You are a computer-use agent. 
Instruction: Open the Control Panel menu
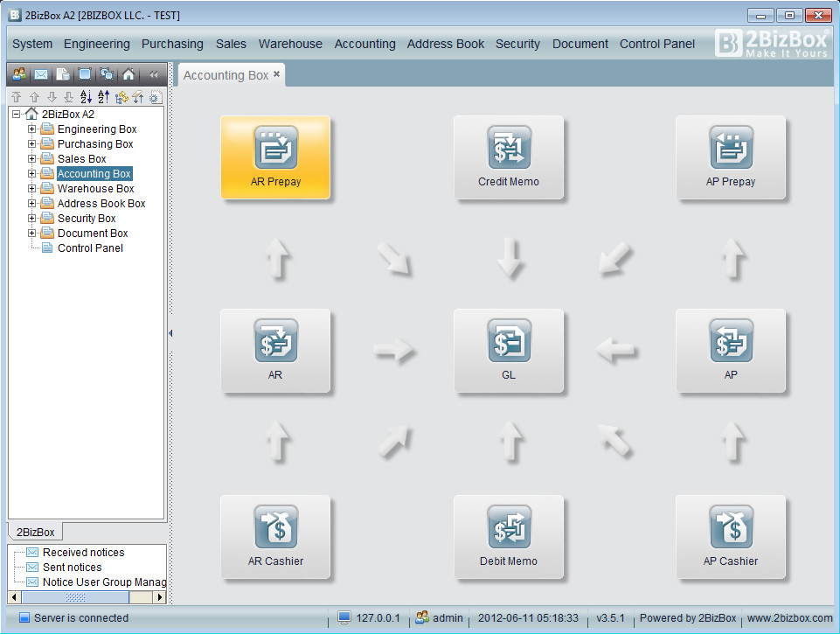[x=656, y=44]
